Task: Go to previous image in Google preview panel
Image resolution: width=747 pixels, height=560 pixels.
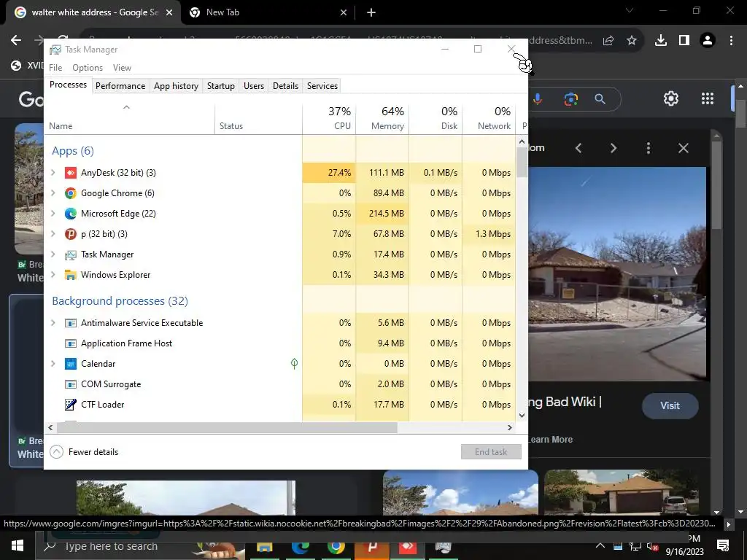Action: pos(578,148)
